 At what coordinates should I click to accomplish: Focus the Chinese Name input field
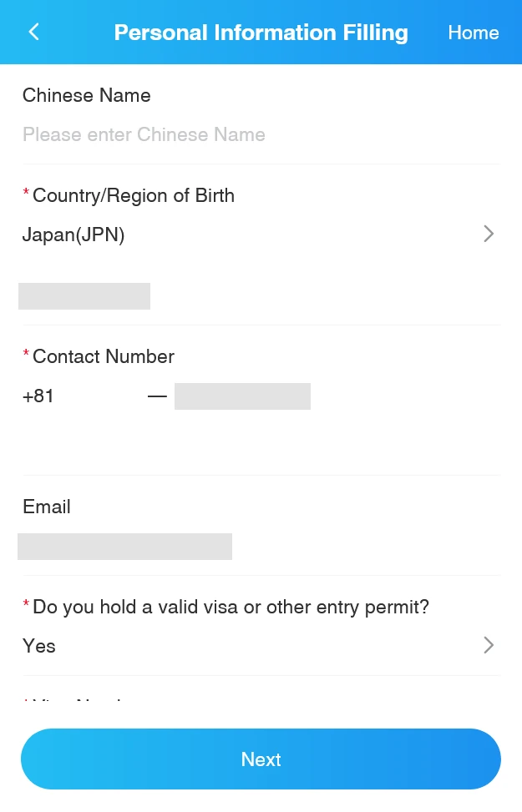pos(251,135)
